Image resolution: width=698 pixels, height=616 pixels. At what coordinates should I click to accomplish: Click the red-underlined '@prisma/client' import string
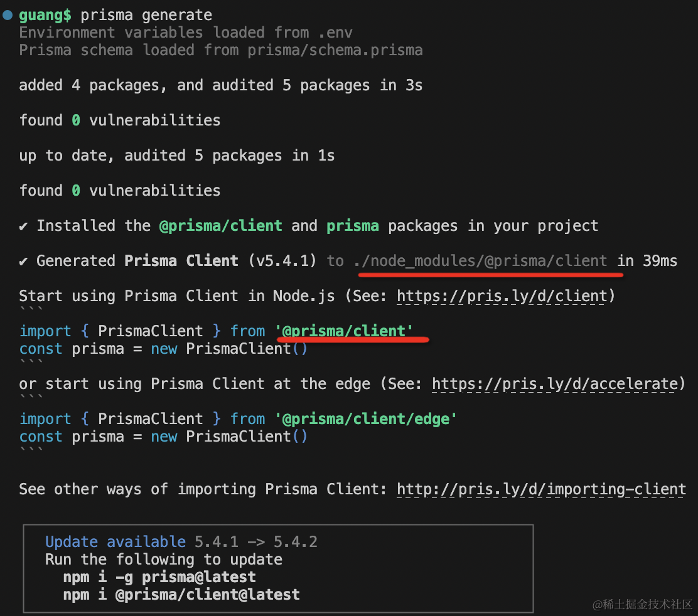[344, 331]
